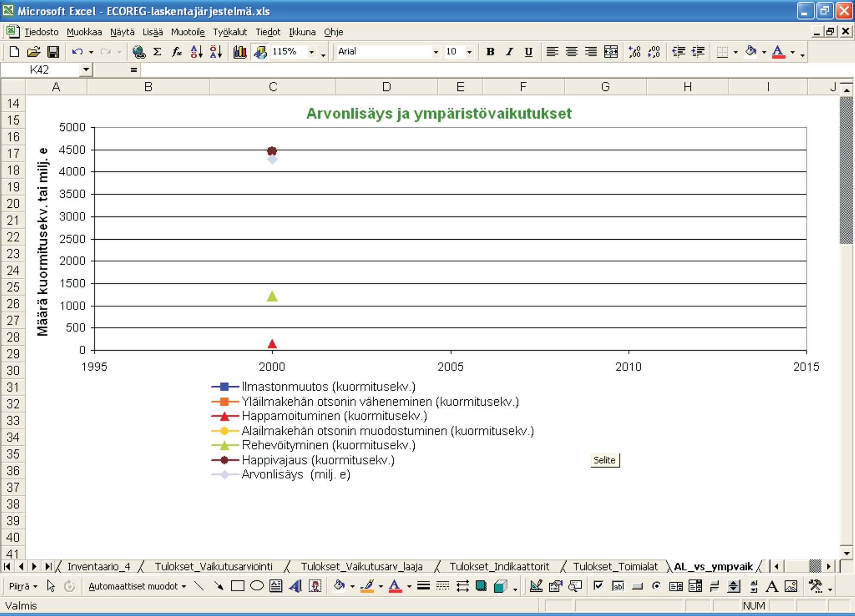Open the Tiedosto menu
Image resolution: width=855 pixels, height=616 pixels.
tap(41, 32)
